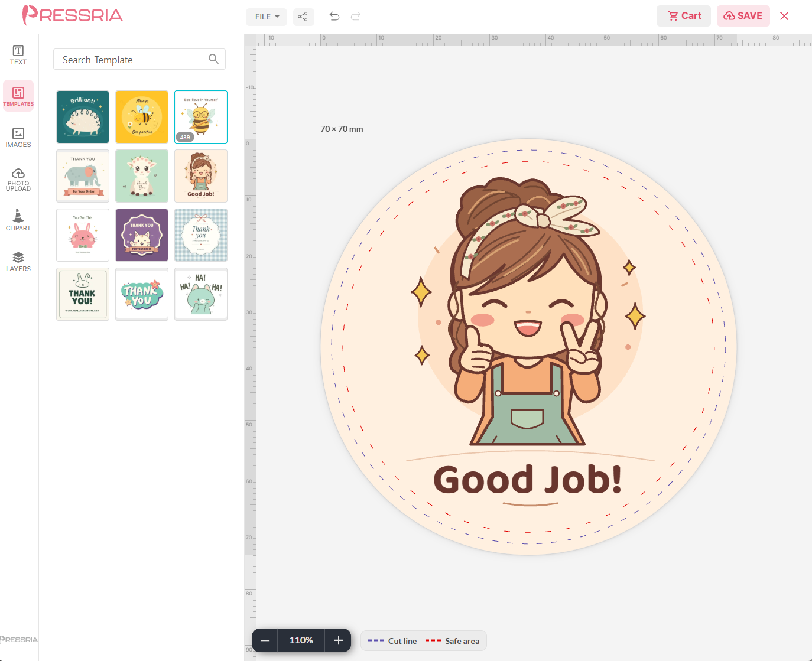
Task: Choose the Always Bee Positive template
Action: (142, 117)
